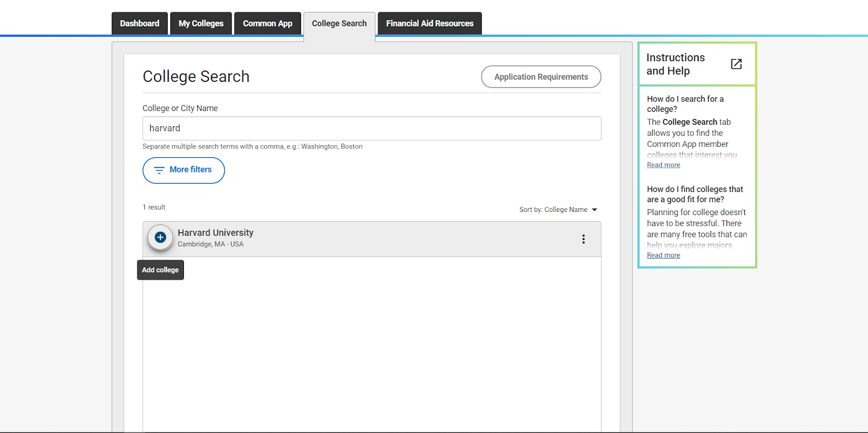Select the 'How do I search for a college?' question
868x433 pixels.
[x=685, y=104]
